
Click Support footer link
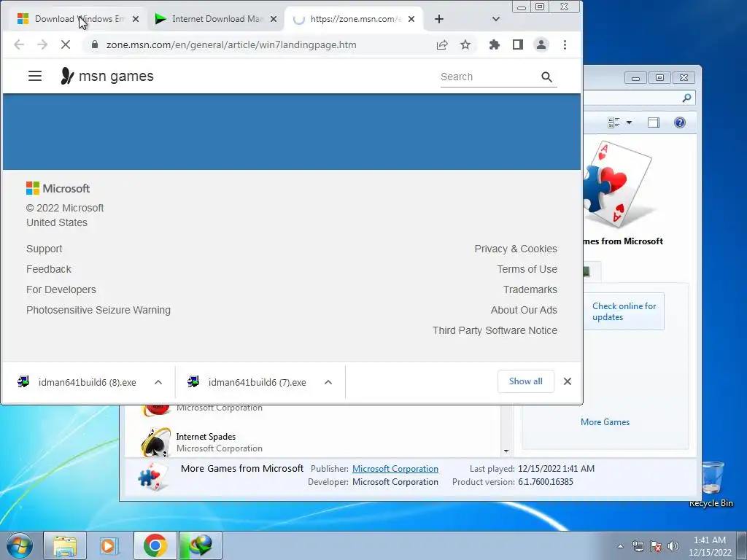[44, 249]
